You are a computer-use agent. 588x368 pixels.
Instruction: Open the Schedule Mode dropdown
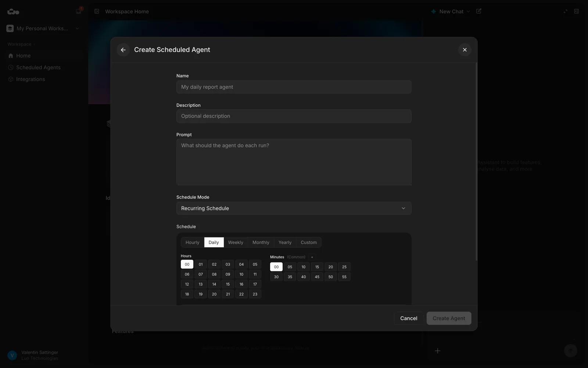294,208
